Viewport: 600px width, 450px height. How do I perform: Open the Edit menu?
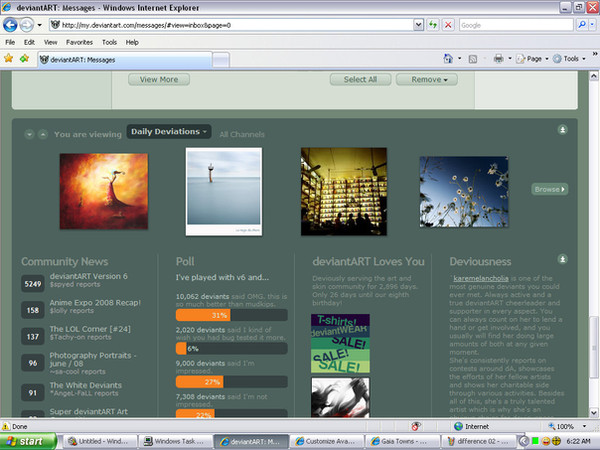tap(29, 42)
